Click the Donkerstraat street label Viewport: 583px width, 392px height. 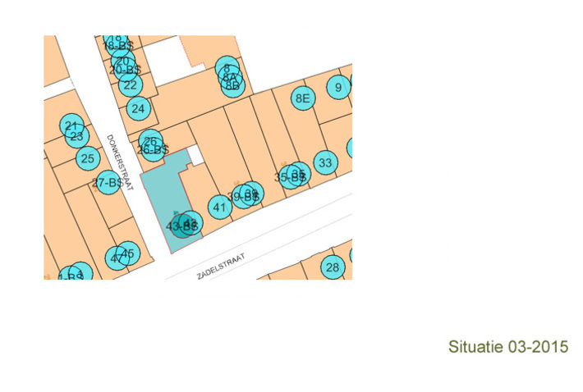tap(119, 162)
